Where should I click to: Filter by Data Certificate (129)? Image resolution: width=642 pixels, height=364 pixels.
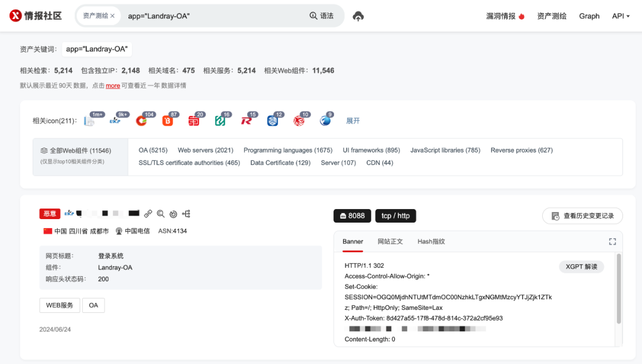[281, 163]
